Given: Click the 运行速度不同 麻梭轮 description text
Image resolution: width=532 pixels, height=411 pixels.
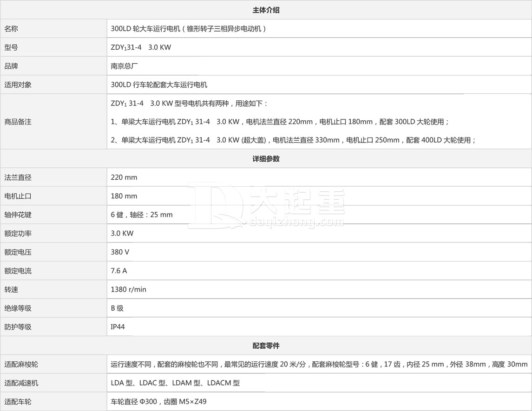Looking at the screenshot, I should click(319, 364).
